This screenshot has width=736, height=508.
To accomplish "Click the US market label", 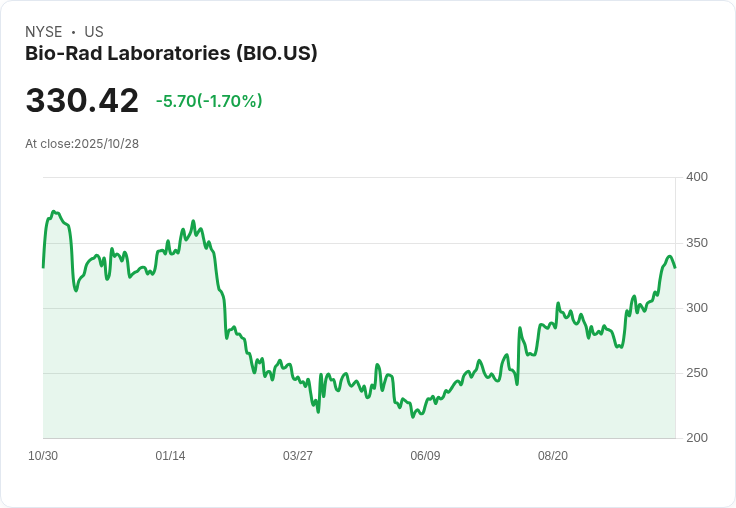I will coord(94,31).
